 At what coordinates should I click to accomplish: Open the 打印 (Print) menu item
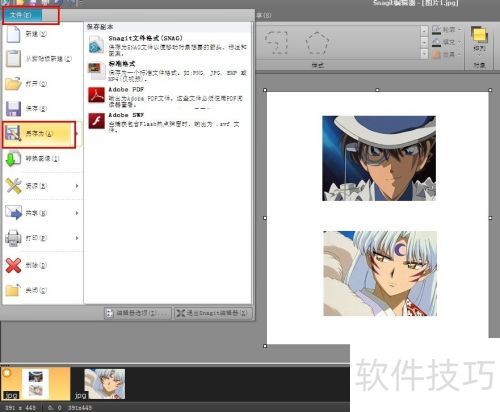pos(42,238)
